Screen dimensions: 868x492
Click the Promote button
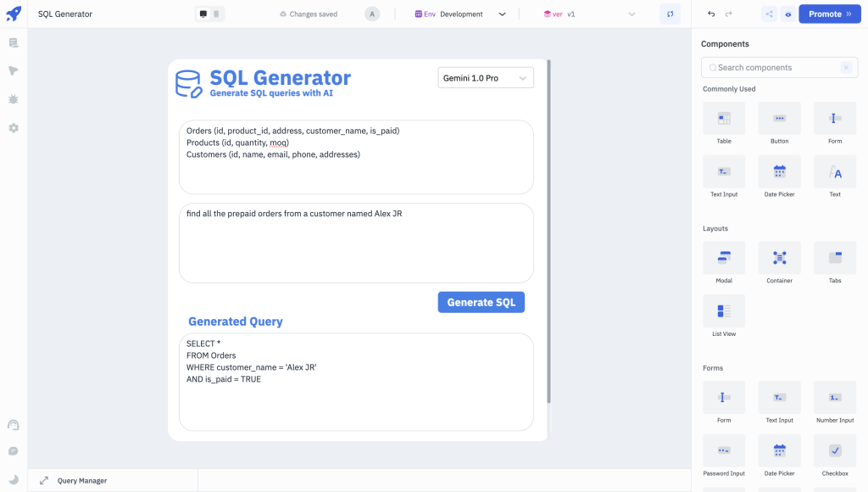[829, 14]
